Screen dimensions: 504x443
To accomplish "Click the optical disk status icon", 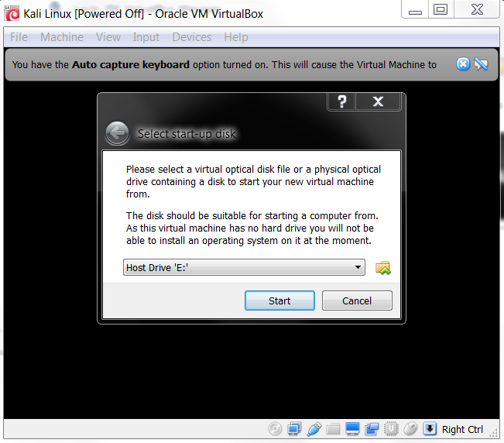I will click(x=275, y=428).
